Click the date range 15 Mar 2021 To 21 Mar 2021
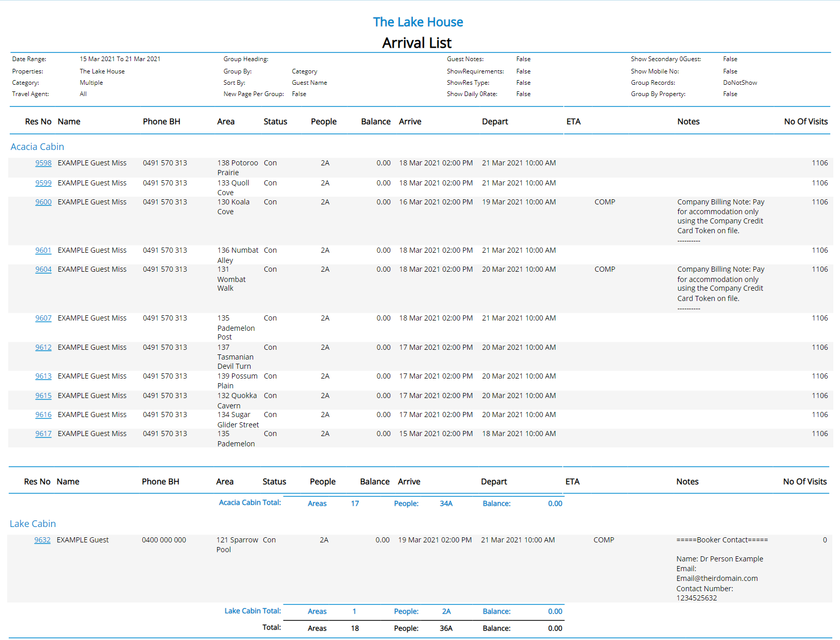This screenshot has width=840, height=640. tap(120, 59)
